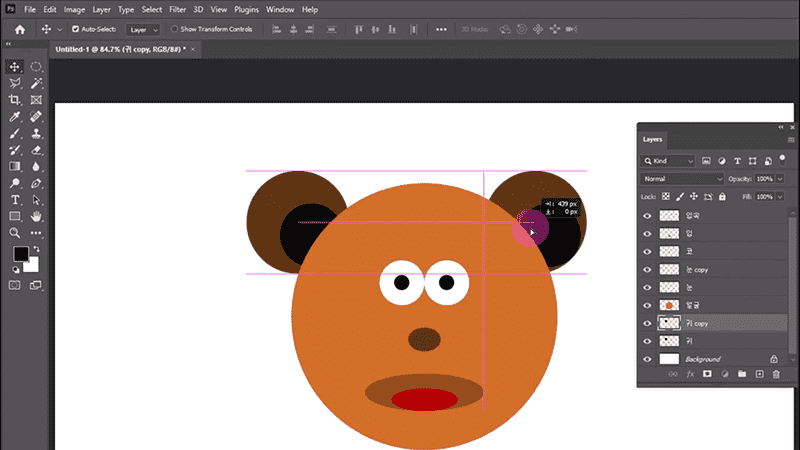Screen dimensions: 800x450
Task: Create new adjustment layer half-circle icon
Action: (725, 374)
